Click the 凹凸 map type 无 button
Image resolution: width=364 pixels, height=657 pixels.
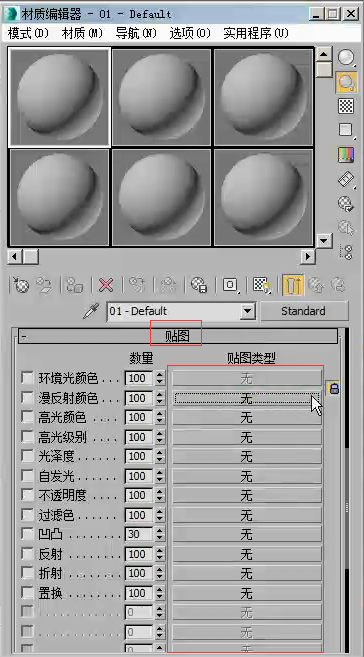(x=247, y=534)
